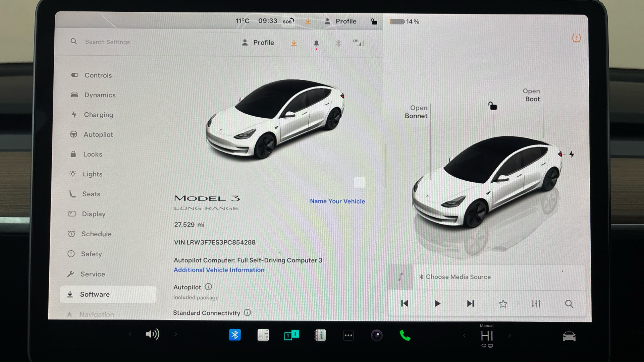Viewport: 644px width, 362px height.
Task: Open the camera app in dock
Action: [376, 335]
